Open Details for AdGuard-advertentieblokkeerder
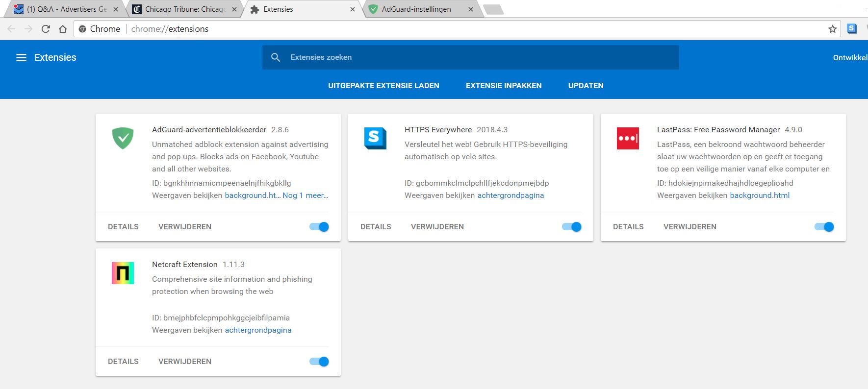Screen dimensions: 868x389 [x=123, y=227]
